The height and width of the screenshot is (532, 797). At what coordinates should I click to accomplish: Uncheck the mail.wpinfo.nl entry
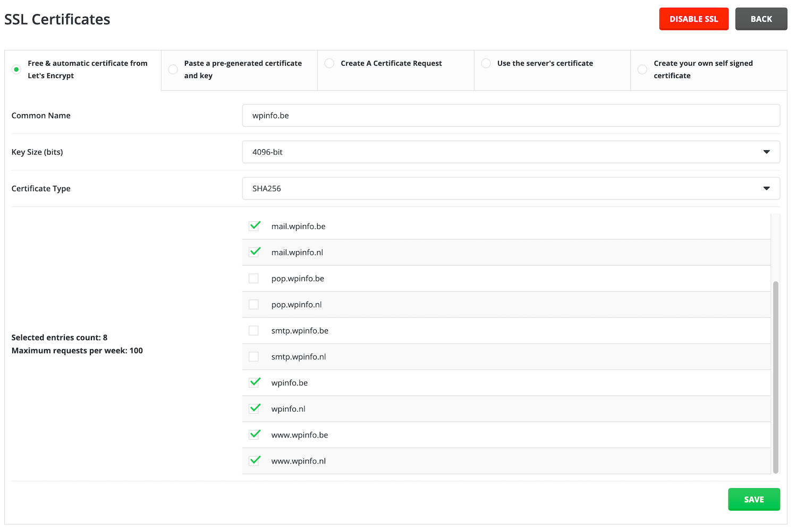click(254, 252)
